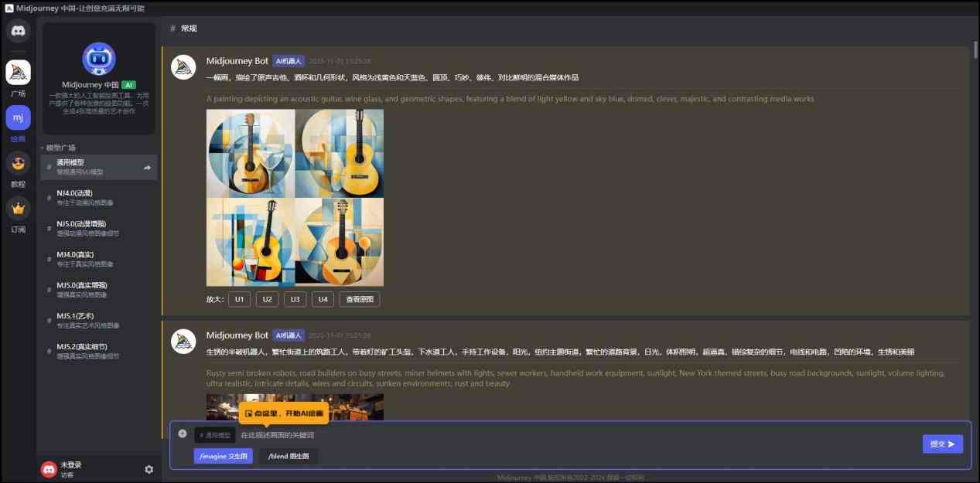
Task: Open the rusty robots image thumbnail
Action: click(x=295, y=406)
